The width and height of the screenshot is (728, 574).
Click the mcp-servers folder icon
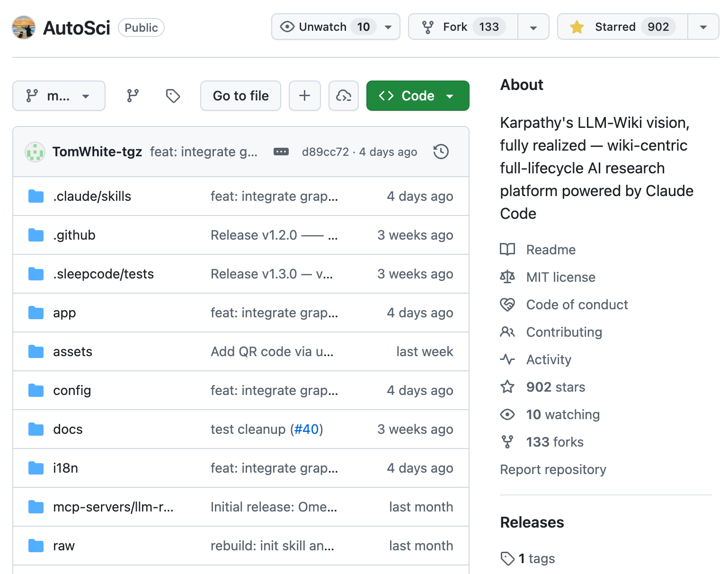[36, 507]
